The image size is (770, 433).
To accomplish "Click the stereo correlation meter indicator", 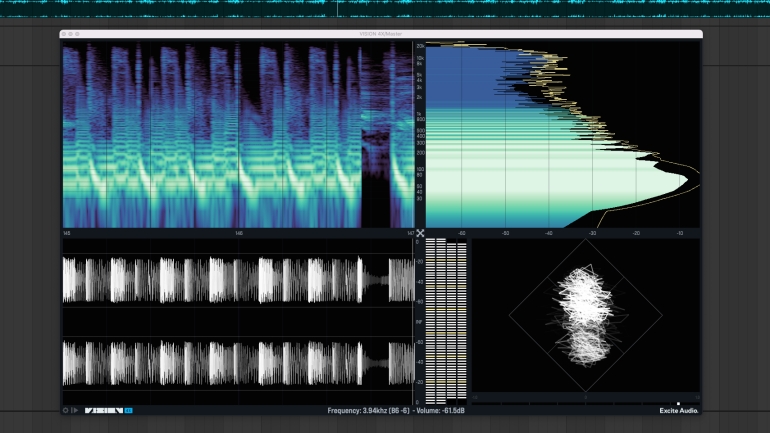I will (x=678, y=403).
